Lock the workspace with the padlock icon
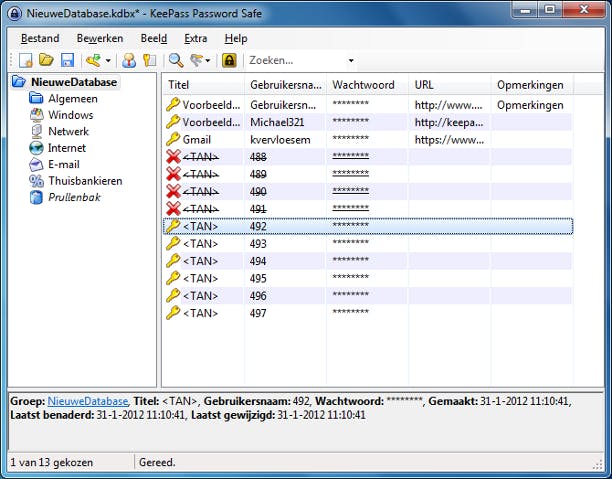The width and height of the screenshot is (612, 479). tap(230, 61)
